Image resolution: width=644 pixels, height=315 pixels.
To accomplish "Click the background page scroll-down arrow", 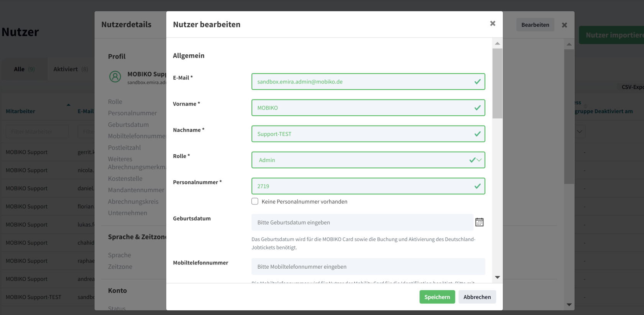I will tap(569, 305).
